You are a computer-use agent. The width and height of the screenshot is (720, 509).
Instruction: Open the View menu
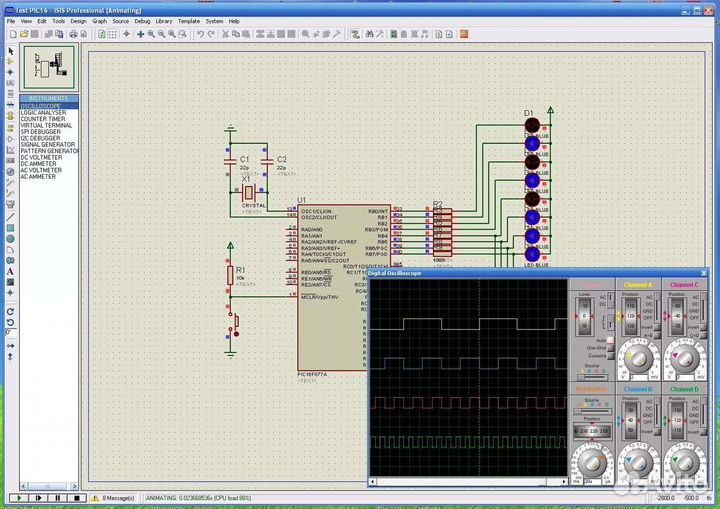(26, 21)
